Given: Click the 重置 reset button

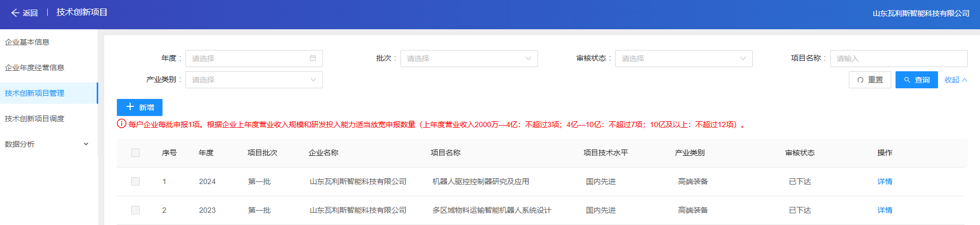Looking at the screenshot, I should pos(870,80).
